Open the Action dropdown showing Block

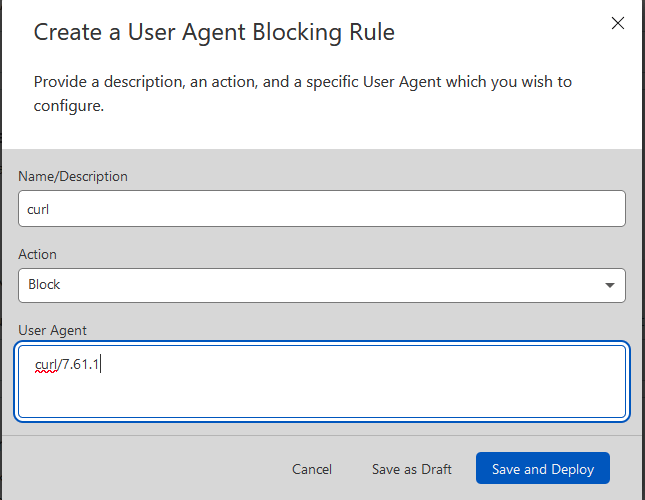coord(322,285)
